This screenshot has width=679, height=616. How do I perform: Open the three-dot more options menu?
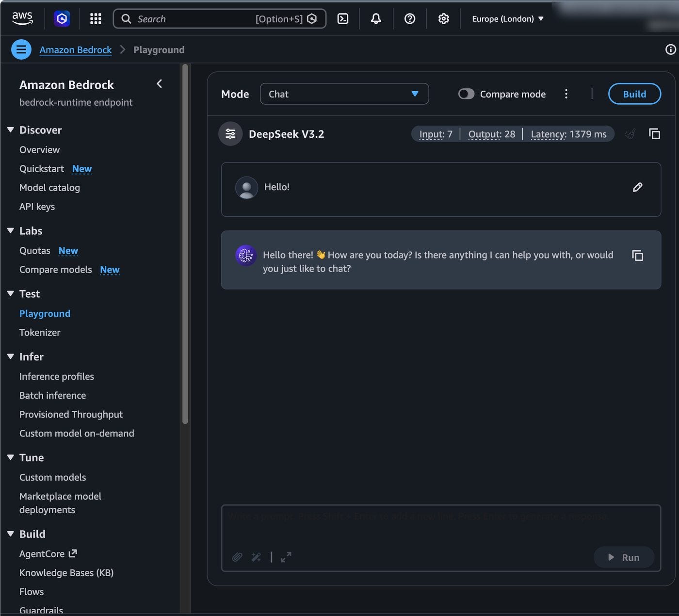[566, 94]
